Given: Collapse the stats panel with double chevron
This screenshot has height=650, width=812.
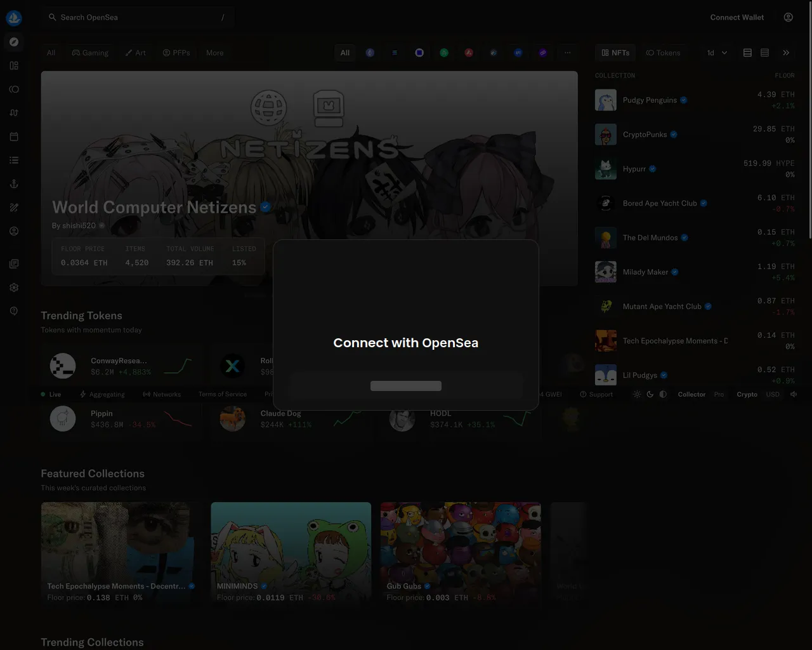Looking at the screenshot, I should (x=786, y=53).
